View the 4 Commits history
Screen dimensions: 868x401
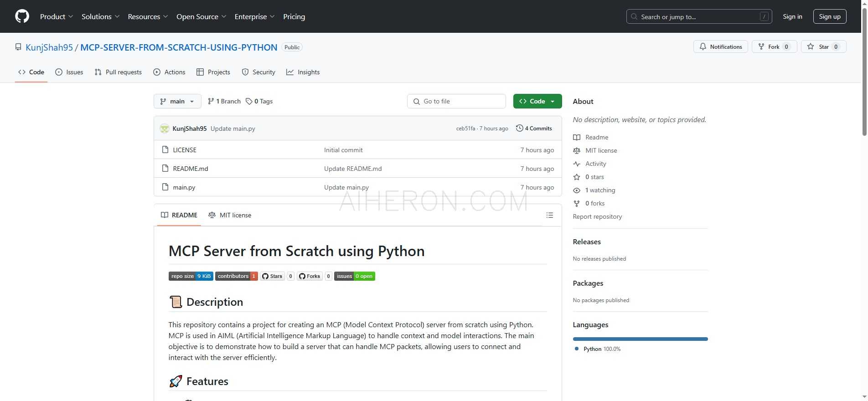[534, 129]
